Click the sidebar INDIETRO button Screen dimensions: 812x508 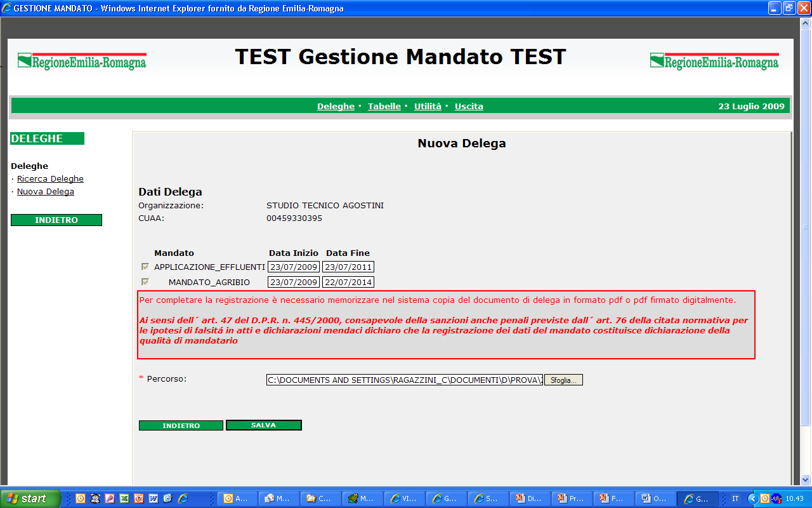[56, 220]
